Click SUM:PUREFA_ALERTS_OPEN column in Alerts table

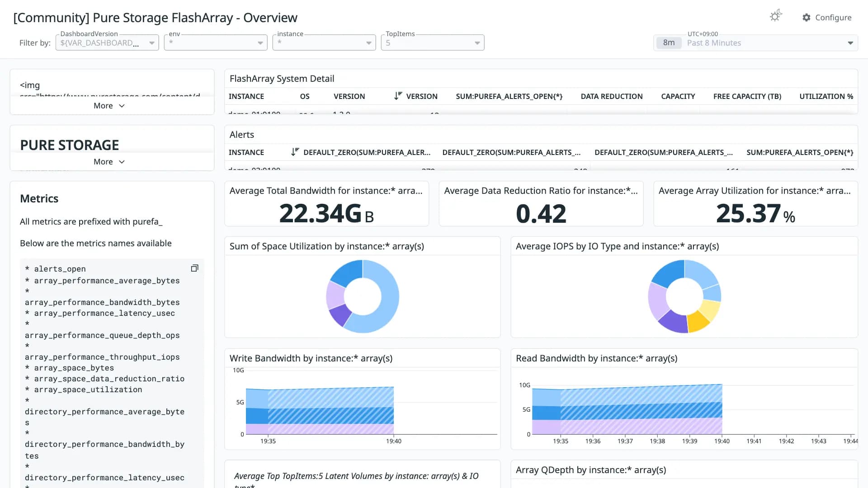click(x=800, y=152)
